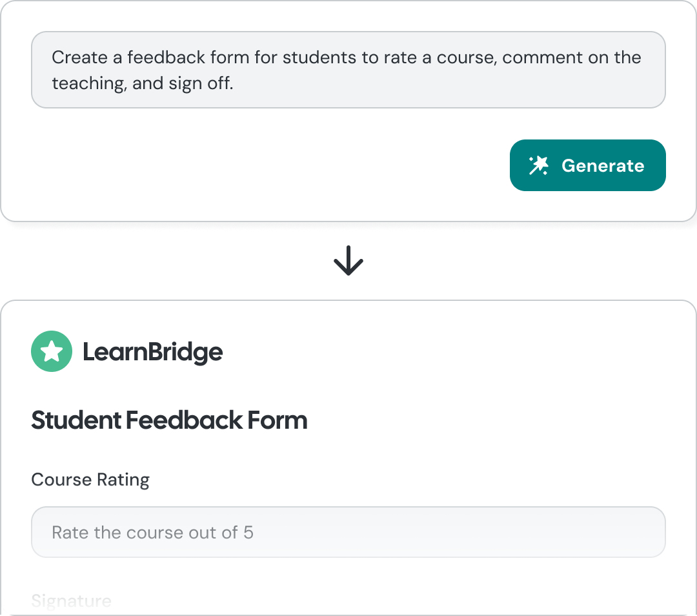Click the magic wand icon on Generate

click(x=538, y=165)
